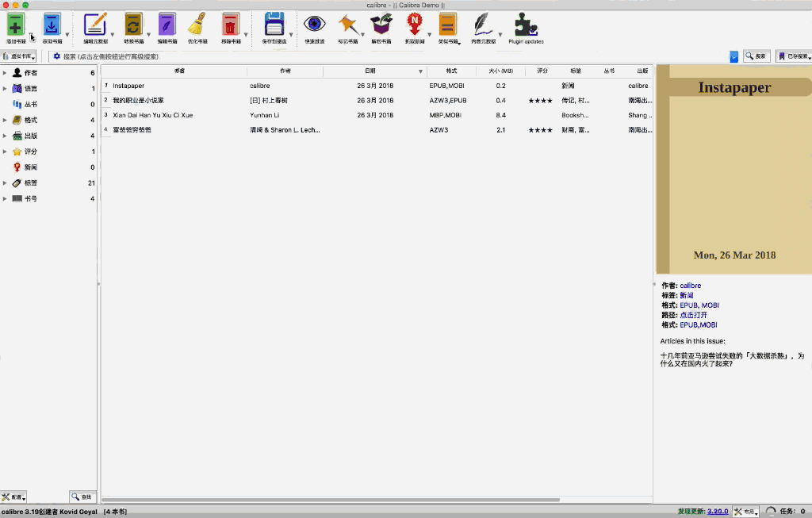Click the jobs spinner icon in status bar
The height and width of the screenshot is (518, 812).
pyautogui.click(x=771, y=512)
